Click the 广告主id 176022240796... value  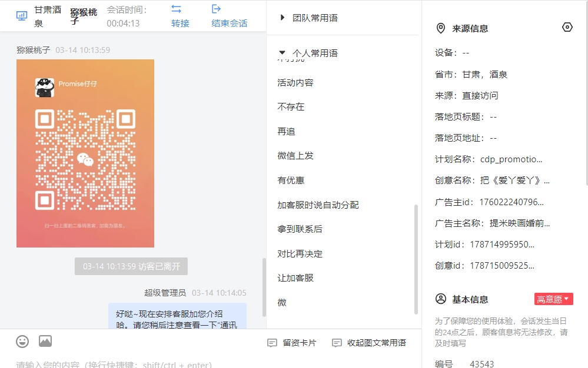pyautogui.click(x=511, y=202)
